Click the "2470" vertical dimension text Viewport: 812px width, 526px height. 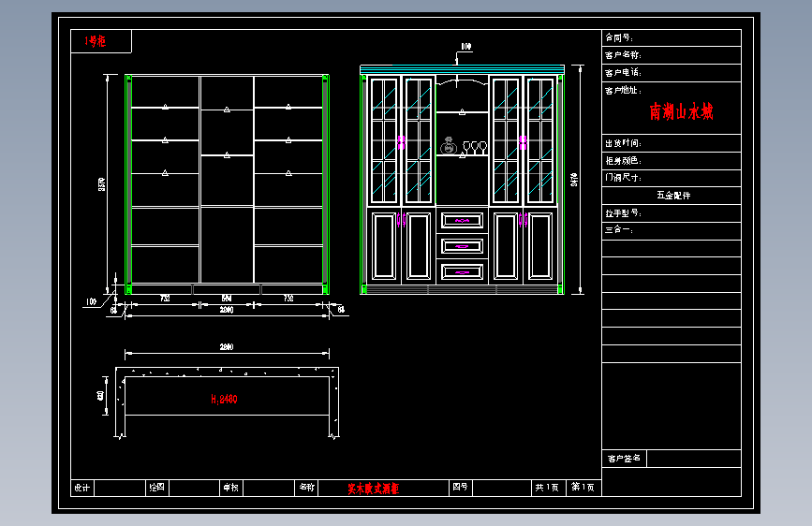coord(574,180)
